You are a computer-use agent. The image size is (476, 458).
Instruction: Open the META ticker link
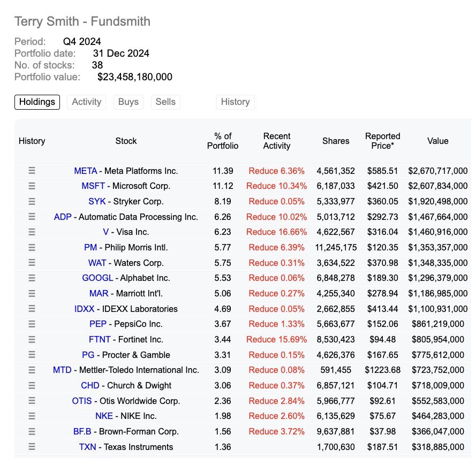pyautogui.click(x=86, y=171)
